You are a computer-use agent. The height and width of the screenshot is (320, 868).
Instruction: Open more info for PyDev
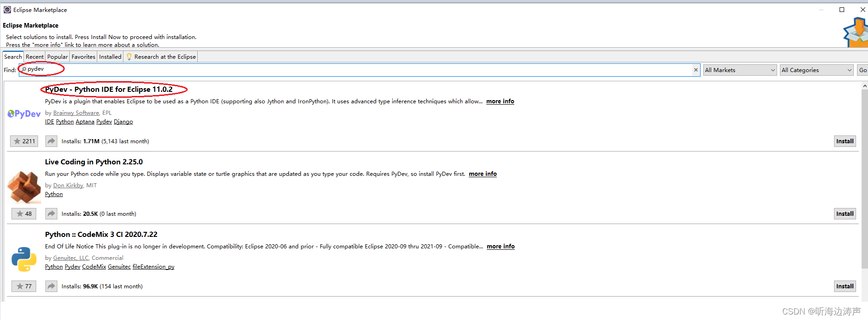coord(500,101)
